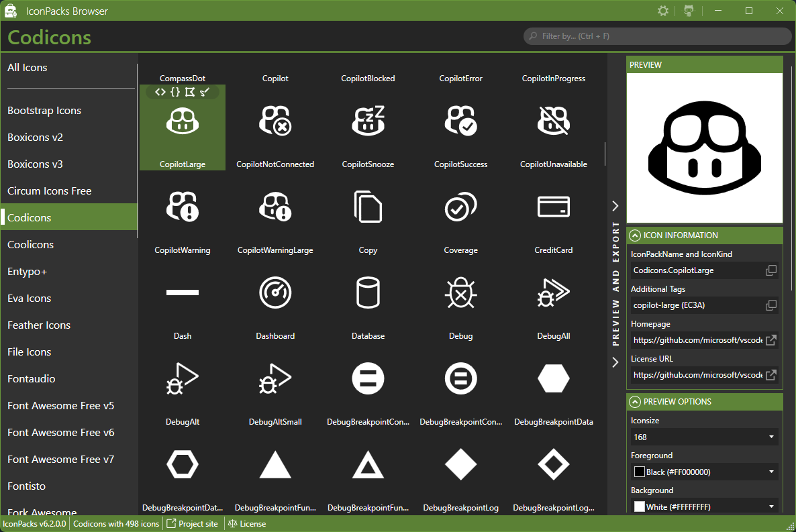Copy curly braces markup for CopilotLarge
796x532 pixels.
click(175, 92)
